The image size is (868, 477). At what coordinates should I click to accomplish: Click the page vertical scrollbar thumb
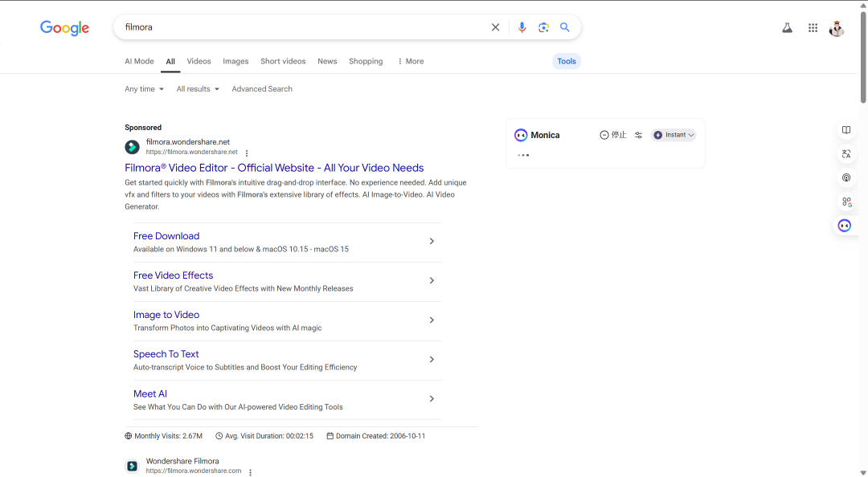[863, 57]
